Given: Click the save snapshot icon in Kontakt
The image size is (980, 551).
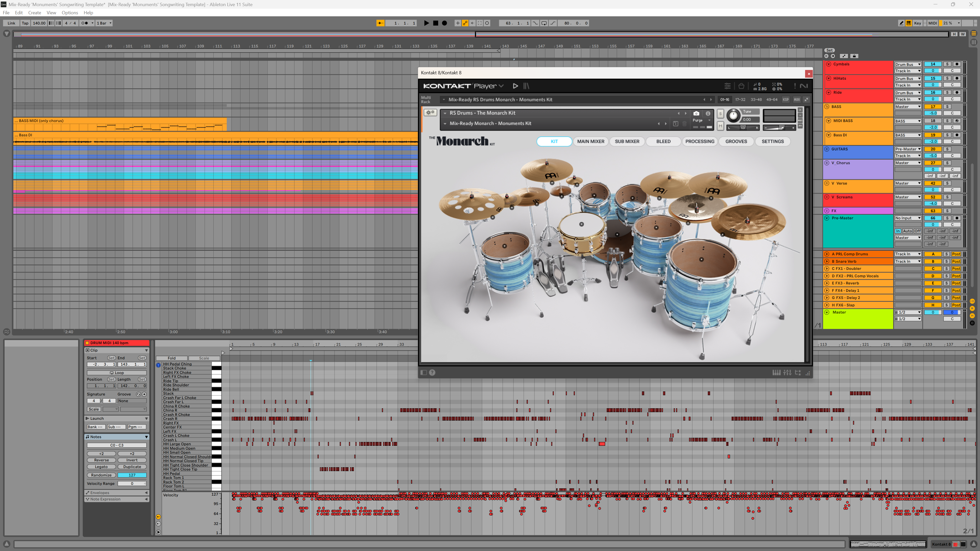Looking at the screenshot, I should [676, 124].
